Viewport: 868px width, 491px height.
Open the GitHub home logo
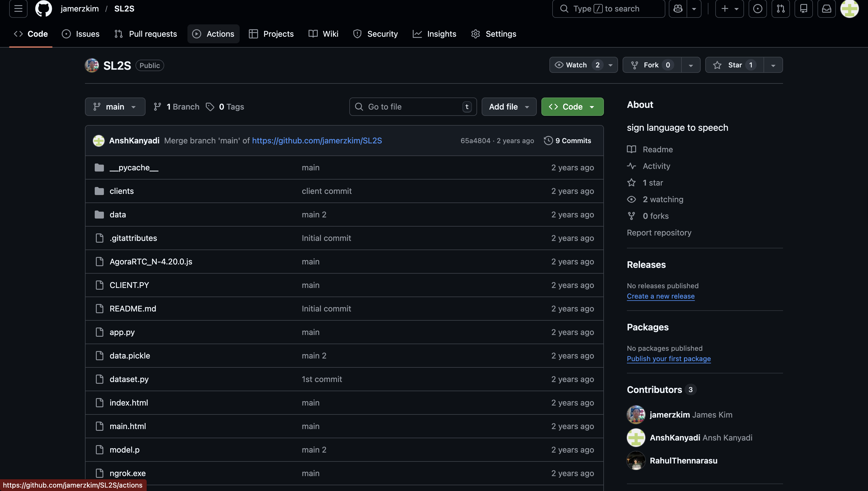coord(44,8)
